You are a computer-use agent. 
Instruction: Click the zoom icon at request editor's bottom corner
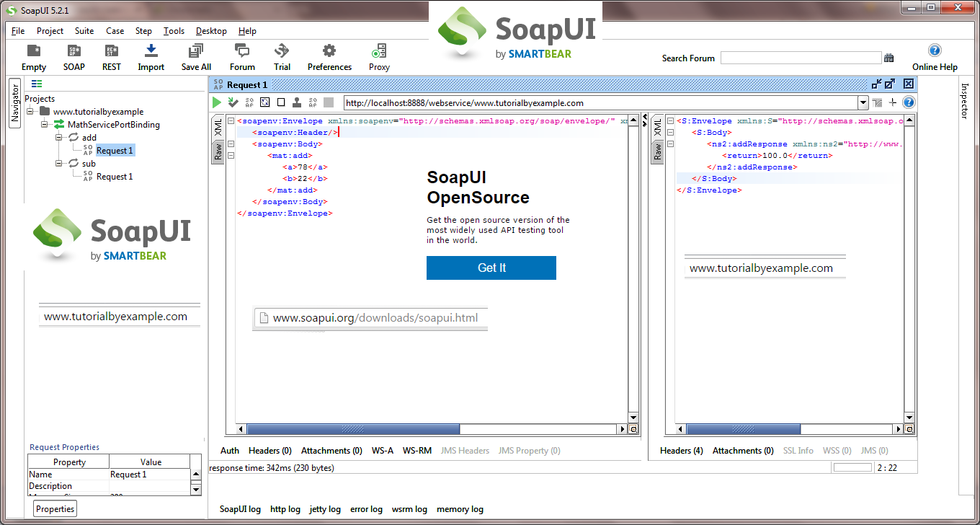634,429
